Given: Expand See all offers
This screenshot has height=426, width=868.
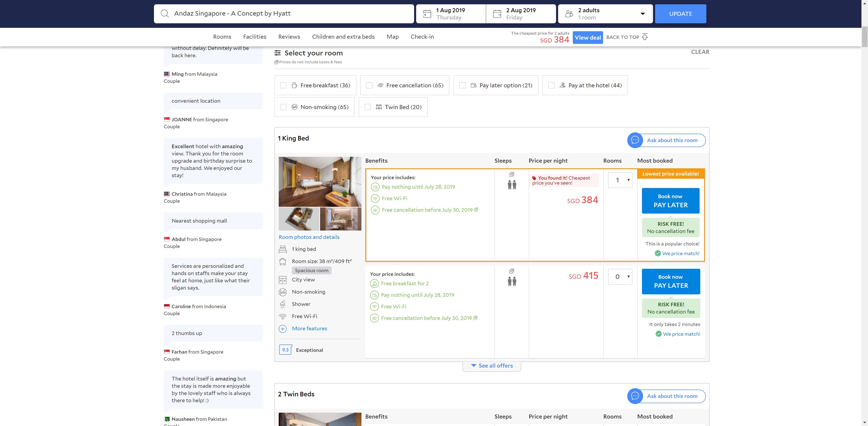Looking at the screenshot, I should [x=492, y=366].
